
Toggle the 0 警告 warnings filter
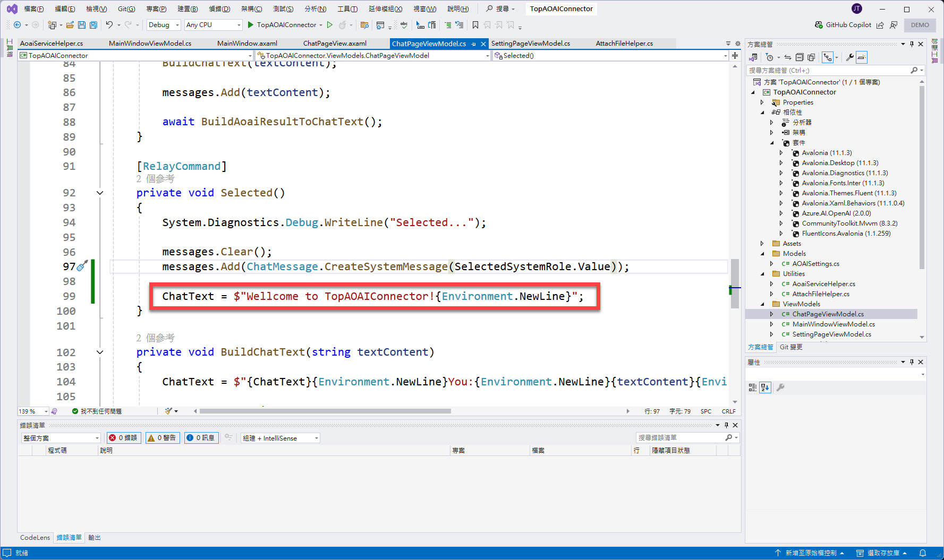162,438
